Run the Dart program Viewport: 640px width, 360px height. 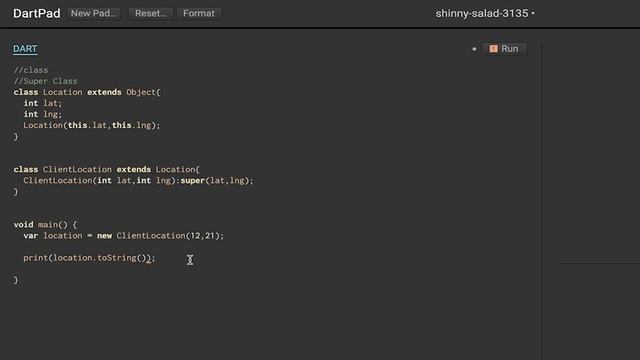point(504,49)
